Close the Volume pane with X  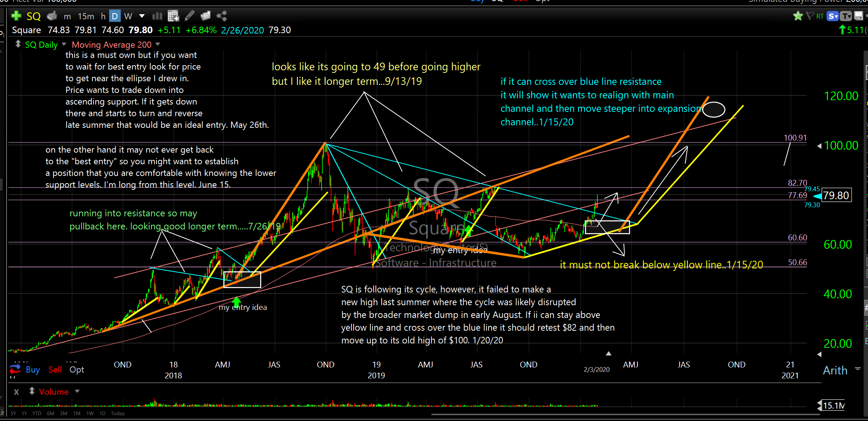(x=16, y=392)
